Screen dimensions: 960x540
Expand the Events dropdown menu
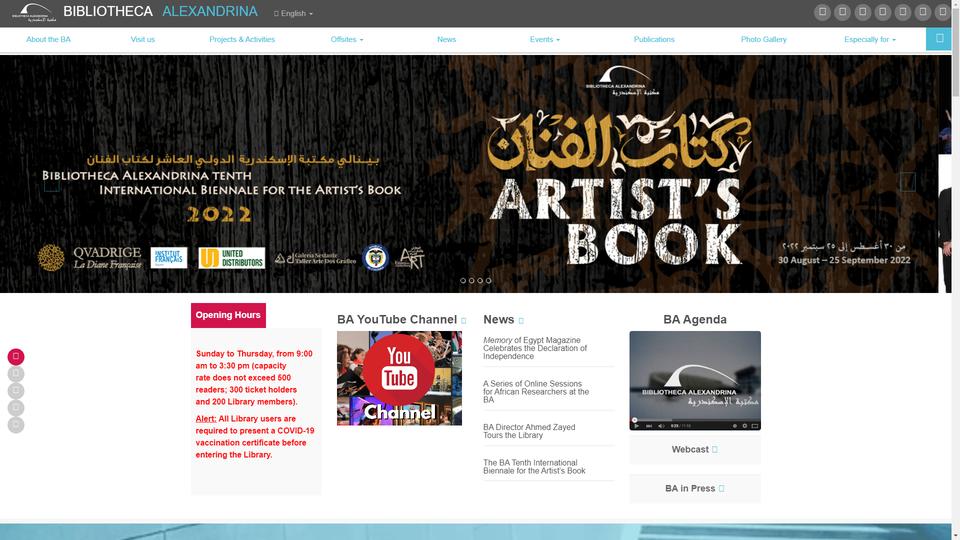click(544, 39)
